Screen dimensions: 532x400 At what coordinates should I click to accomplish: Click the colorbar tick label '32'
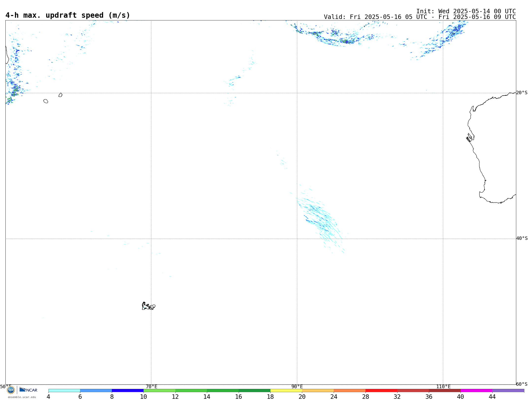click(397, 397)
